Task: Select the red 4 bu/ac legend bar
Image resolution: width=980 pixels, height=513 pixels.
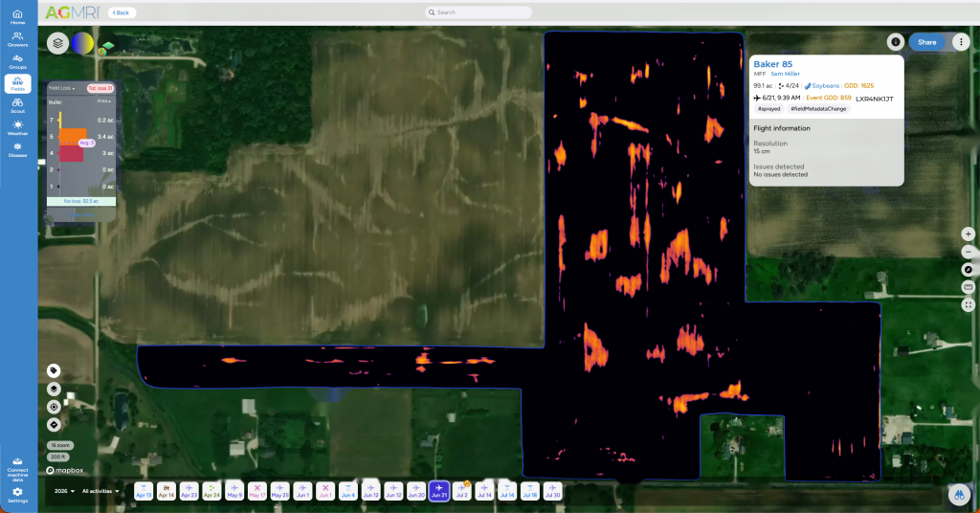Action: [x=71, y=153]
